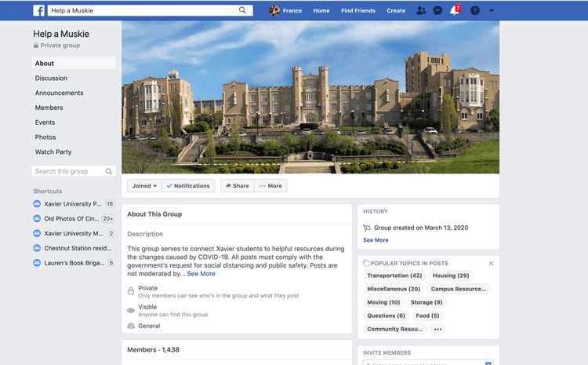Click the Facebook logo icon

click(x=38, y=10)
